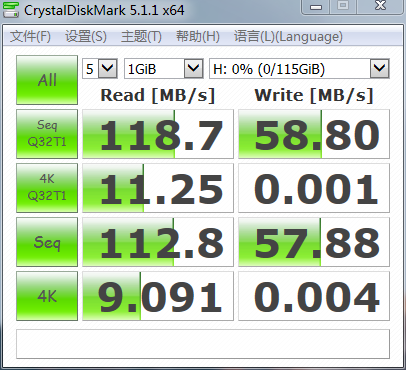This screenshot has height=370, width=406.
Task: Start the 4K Q32T1 benchmark
Action: (x=47, y=188)
